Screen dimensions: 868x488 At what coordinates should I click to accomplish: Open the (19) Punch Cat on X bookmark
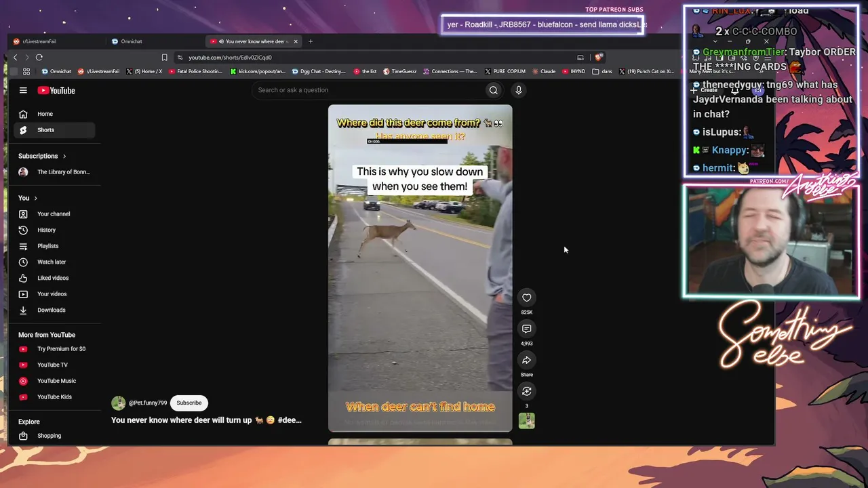click(x=646, y=71)
